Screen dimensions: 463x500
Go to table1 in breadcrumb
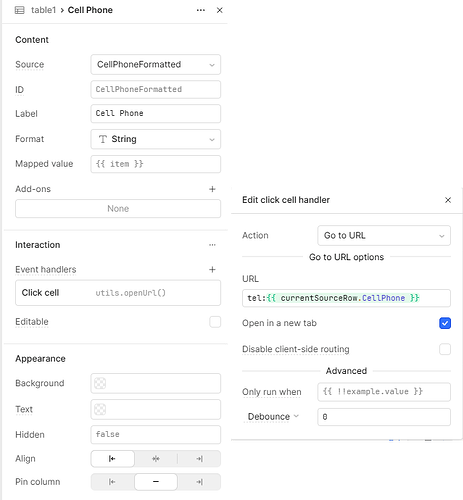coord(43,10)
